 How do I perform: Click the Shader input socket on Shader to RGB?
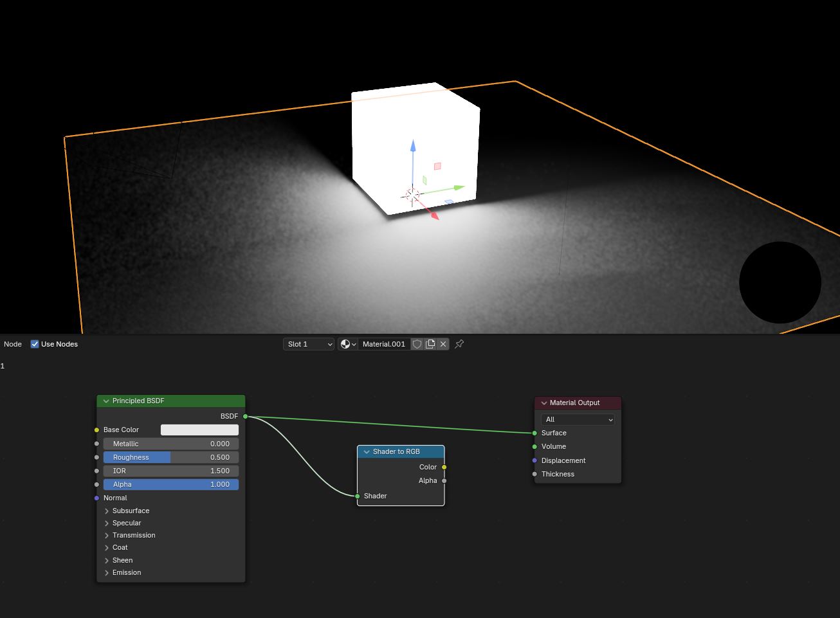click(358, 496)
